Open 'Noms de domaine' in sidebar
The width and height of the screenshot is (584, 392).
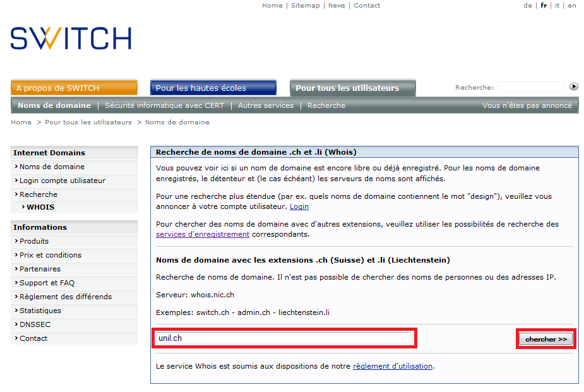point(74,167)
